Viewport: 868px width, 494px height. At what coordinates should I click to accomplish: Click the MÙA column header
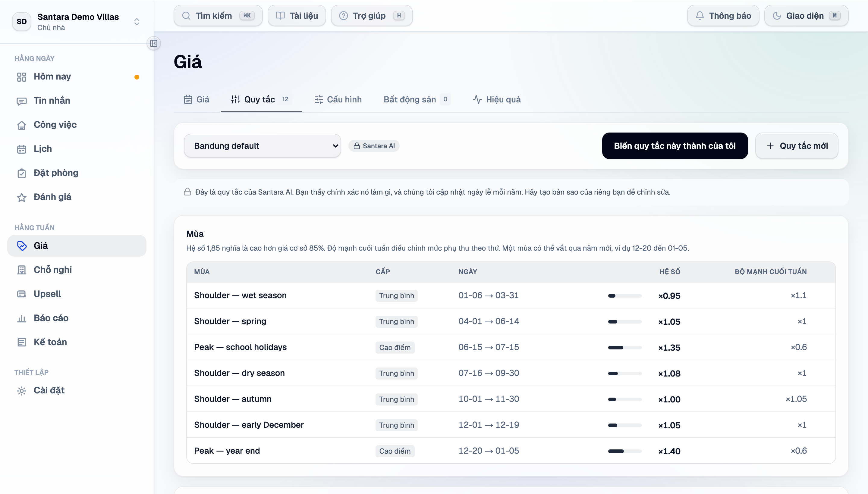202,272
